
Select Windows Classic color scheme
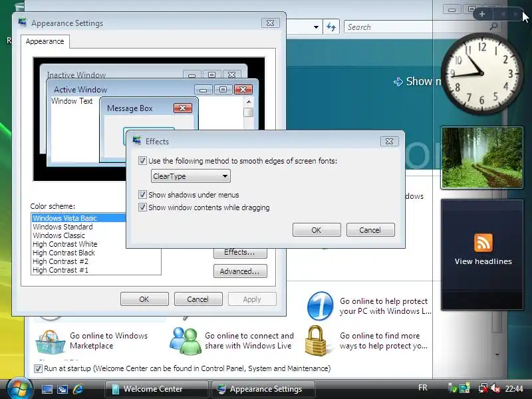[59, 235]
